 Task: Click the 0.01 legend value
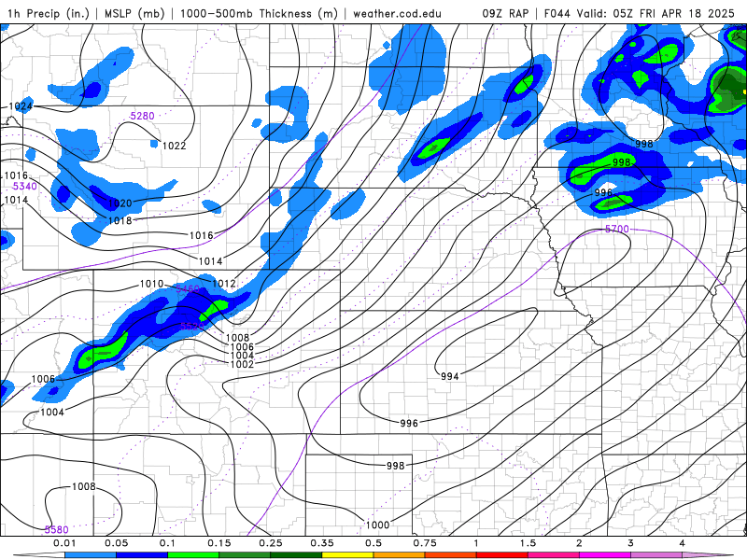click(x=64, y=543)
